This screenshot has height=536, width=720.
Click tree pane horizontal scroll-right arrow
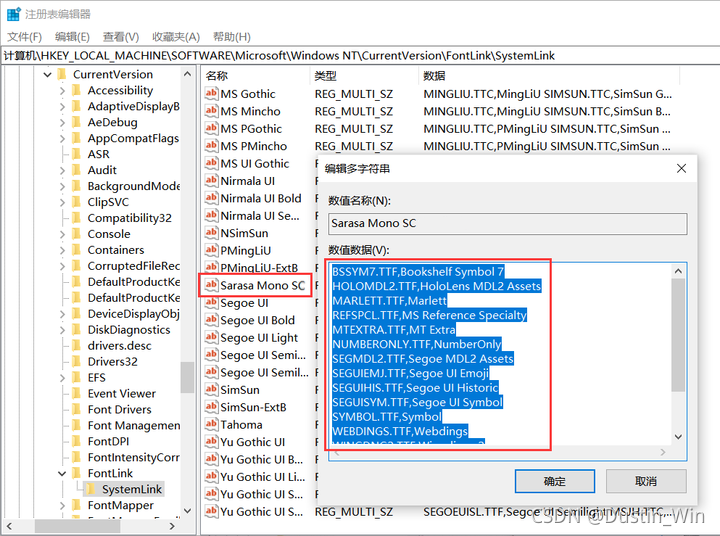(x=172, y=526)
